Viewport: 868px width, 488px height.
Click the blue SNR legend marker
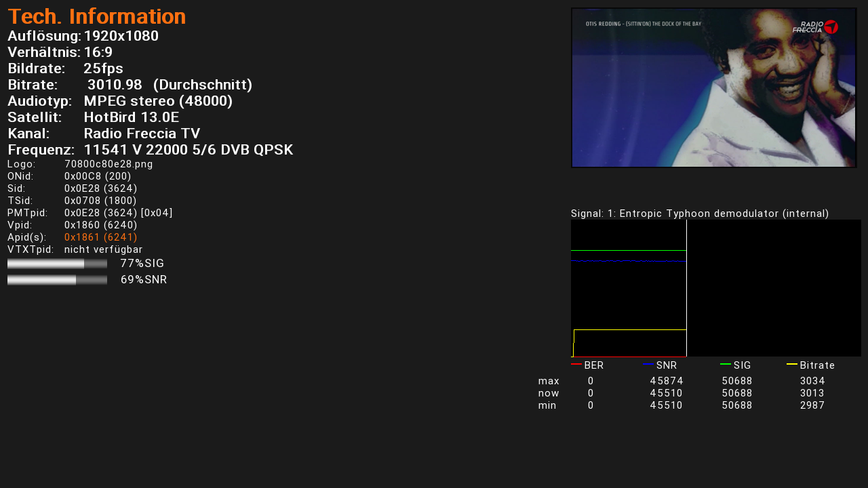[648, 364]
